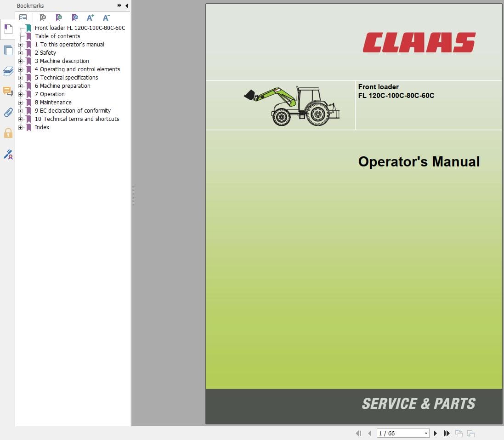Open the Signatures pen icon
This screenshot has height=440, width=504.
(8, 154)
